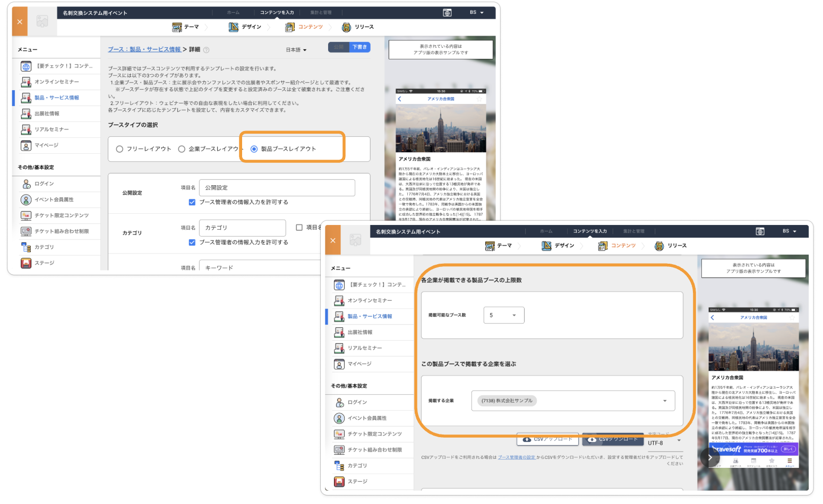Image resolution: width=823 pixels, height=504 pixels.
Task: Select the 企業ブースレイアウト radio button
Action: coord(182,149)
